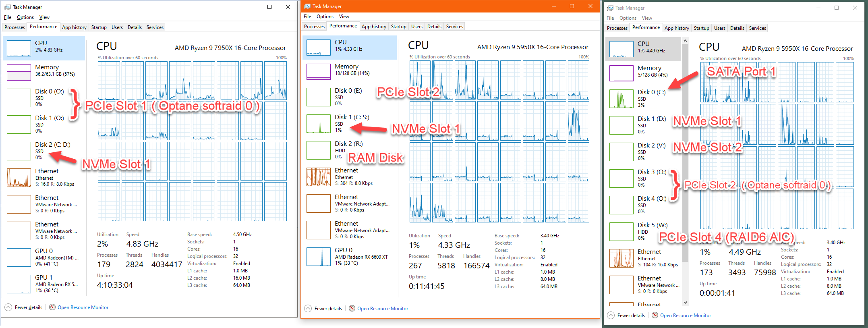868x328 pixels.
Task: Select Disk 0 (O:) in left window
Action: (44, 98)
